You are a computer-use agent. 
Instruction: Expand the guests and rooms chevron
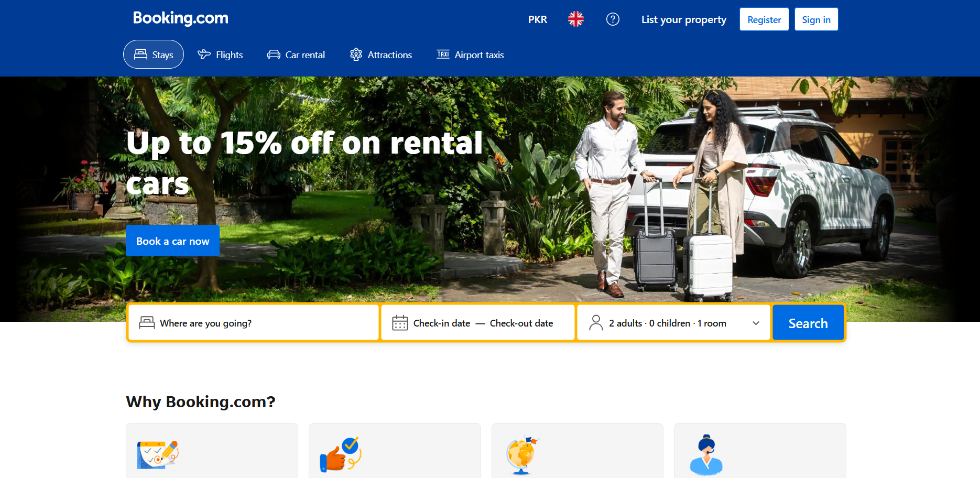point(756,323)
